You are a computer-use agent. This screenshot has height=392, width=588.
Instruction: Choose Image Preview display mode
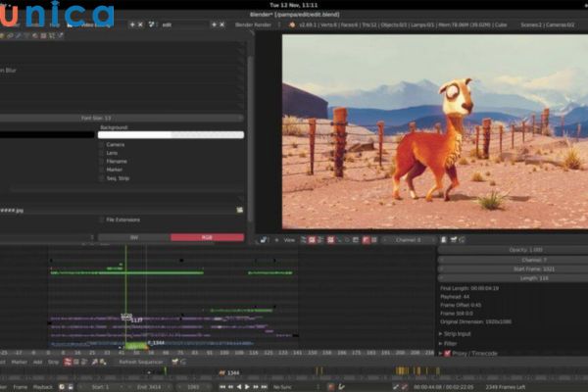(330, 240)
